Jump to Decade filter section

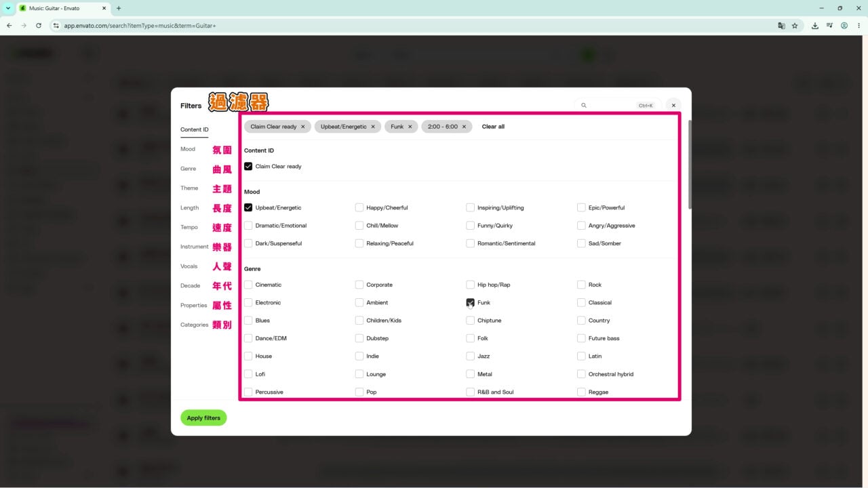point(191,286)
